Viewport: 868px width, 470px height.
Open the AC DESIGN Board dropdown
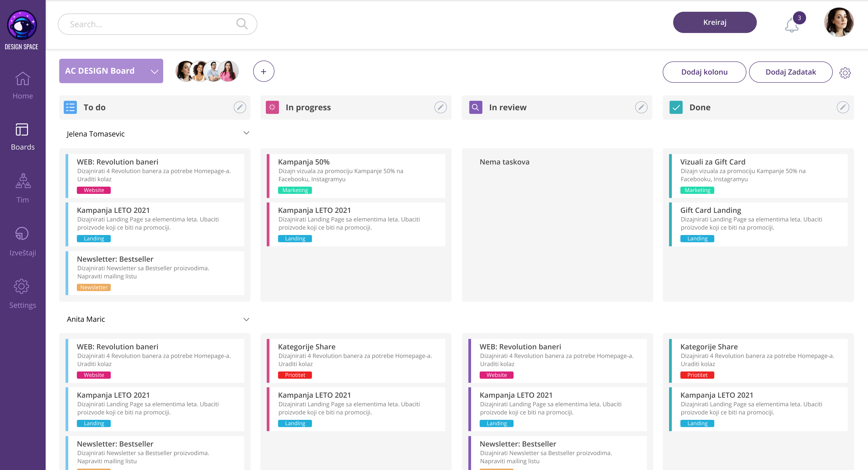[111, 71]
